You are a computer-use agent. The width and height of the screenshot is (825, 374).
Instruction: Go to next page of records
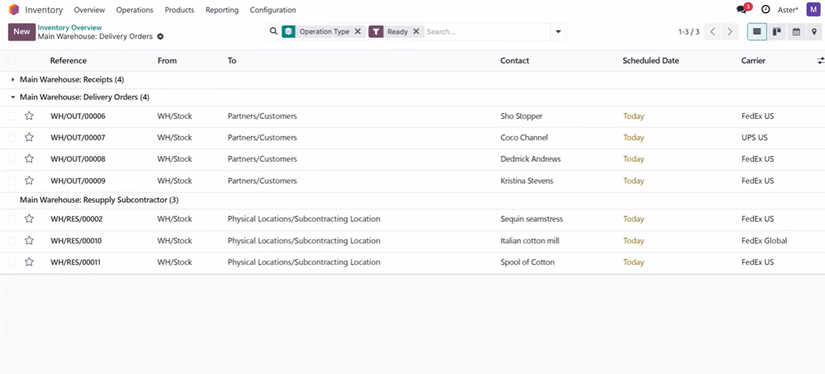coord(730,32)
